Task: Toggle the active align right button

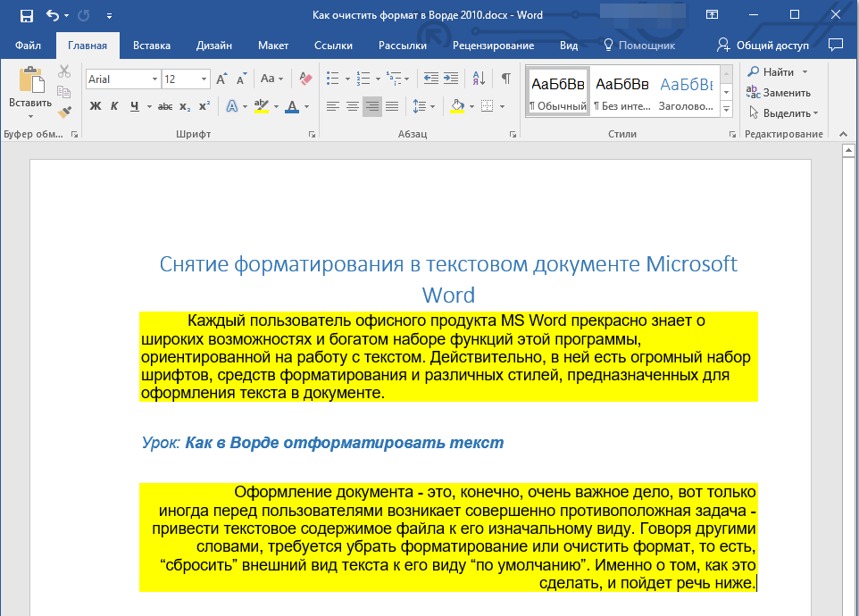Action: pos(371,106)
